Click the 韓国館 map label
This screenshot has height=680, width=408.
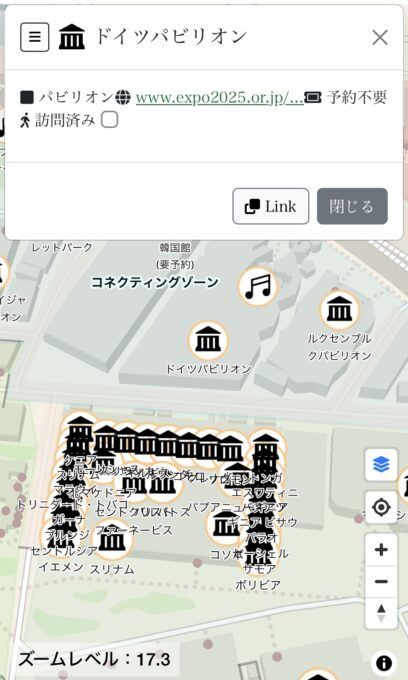click(175, 248)
